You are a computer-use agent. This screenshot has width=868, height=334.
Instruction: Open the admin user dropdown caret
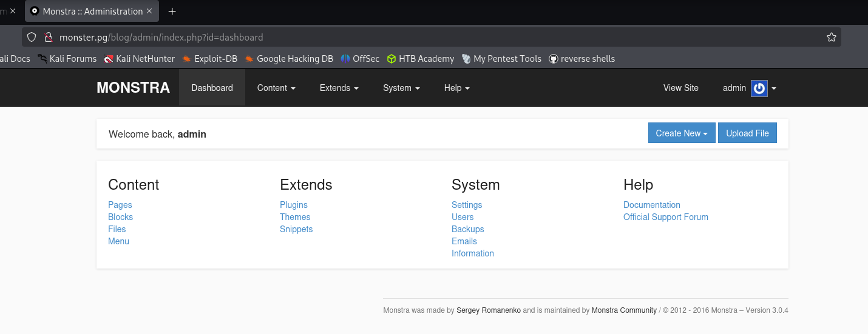774,89
